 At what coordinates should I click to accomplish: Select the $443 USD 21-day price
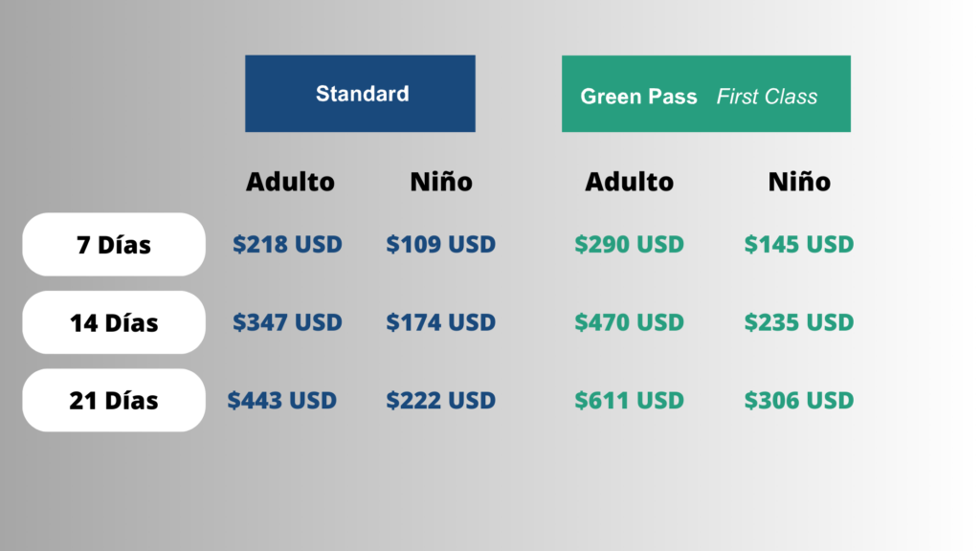pyautogui.click(x=282, y=400)
